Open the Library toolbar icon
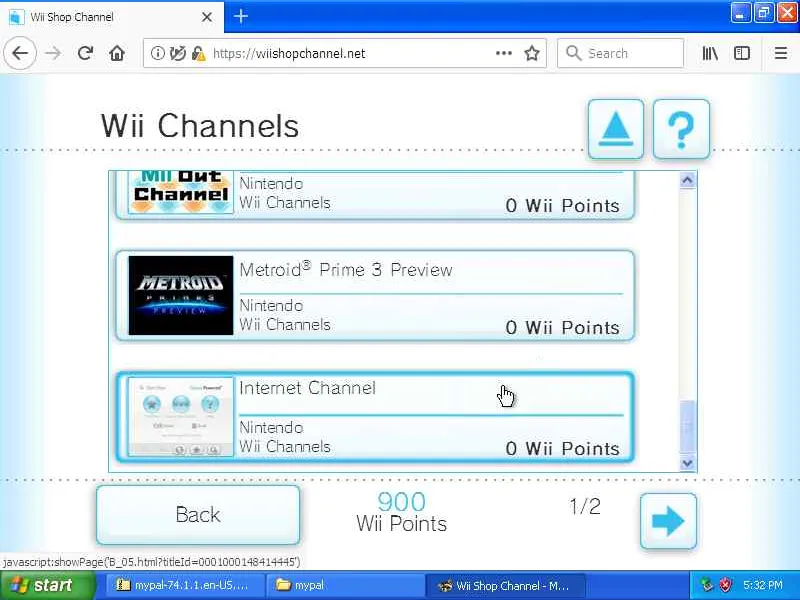The height and width of the screenshot is (600, 800). point(710,53)
